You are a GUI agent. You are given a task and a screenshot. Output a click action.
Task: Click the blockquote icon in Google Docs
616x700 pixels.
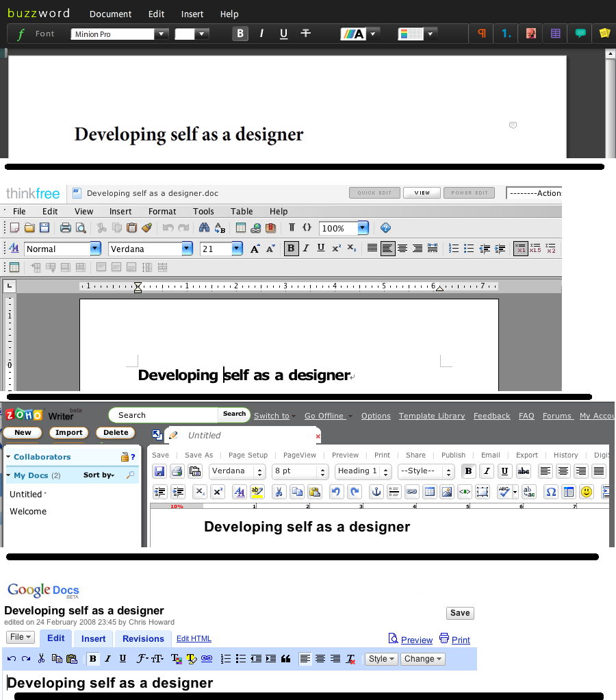pyautogui.click(x=286, y=659)
